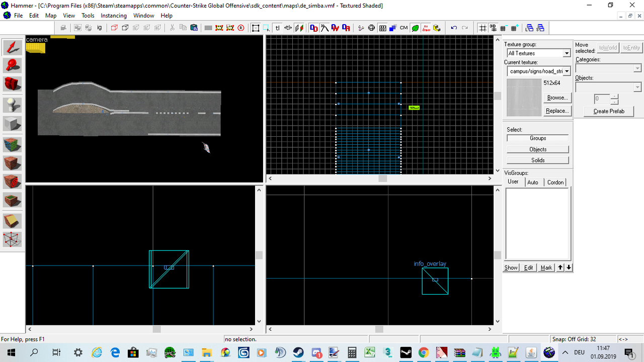644x362 pixels.
Task: Open the Instancing menu
Action: [x=114, y=16]
